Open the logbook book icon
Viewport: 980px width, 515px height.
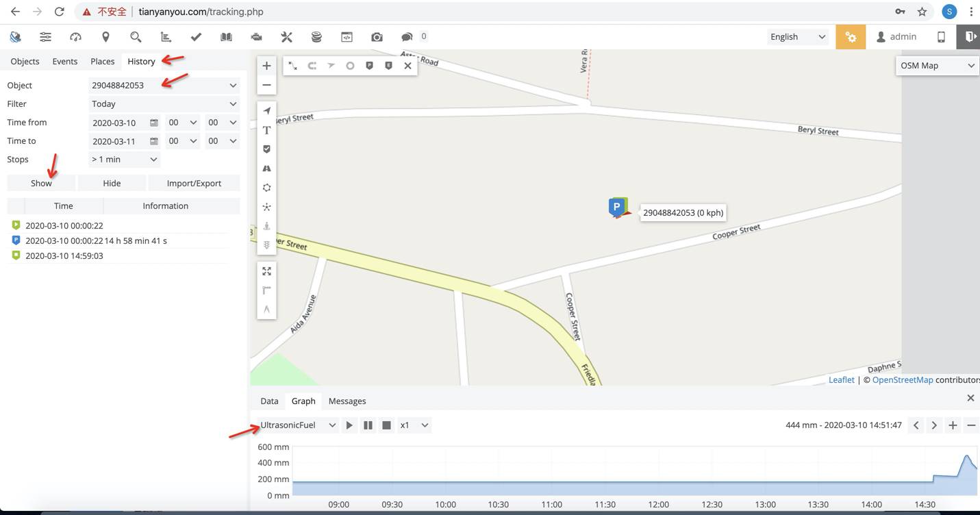[x=226, y=37]
